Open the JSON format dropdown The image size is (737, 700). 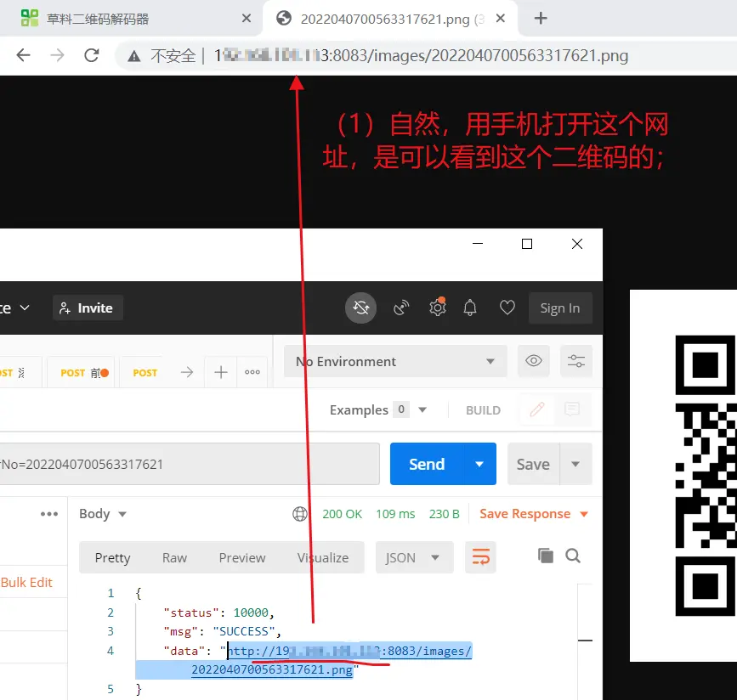pos(414,557)
